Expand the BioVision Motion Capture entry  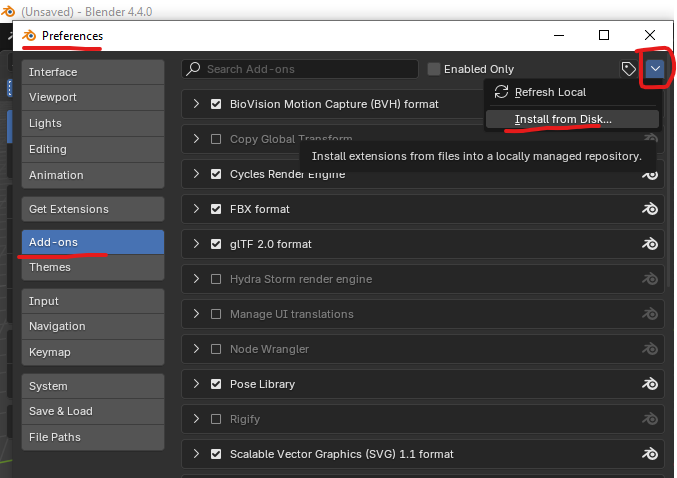pos(196,104)
